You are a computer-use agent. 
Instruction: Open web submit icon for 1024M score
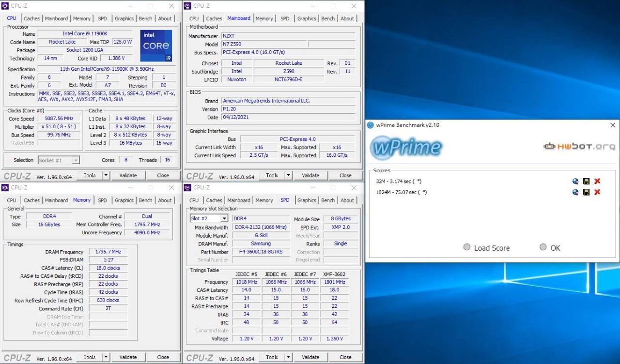point(575,192)
